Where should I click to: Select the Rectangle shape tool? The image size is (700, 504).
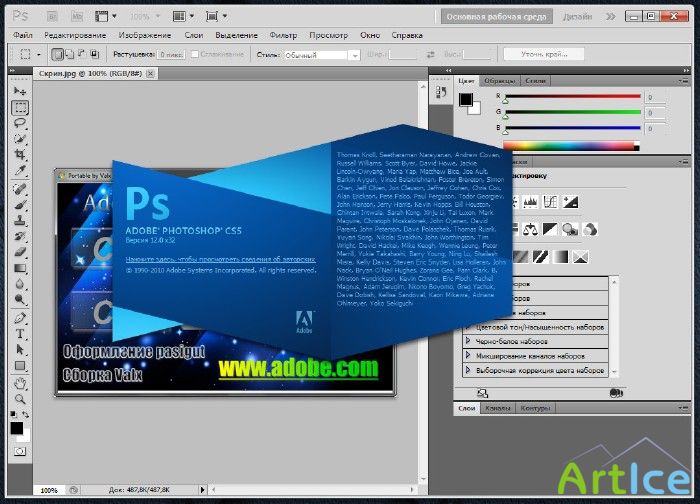click(20, 366)
